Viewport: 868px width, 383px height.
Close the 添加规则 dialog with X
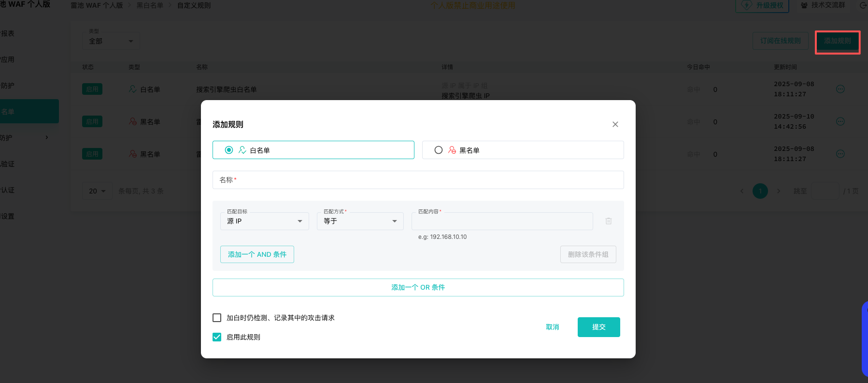pos(615,124)
